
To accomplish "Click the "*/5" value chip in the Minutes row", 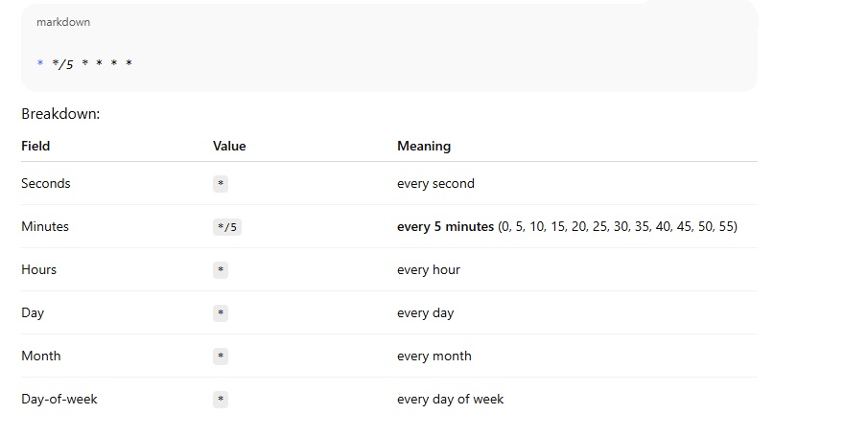I will [227, 227].
